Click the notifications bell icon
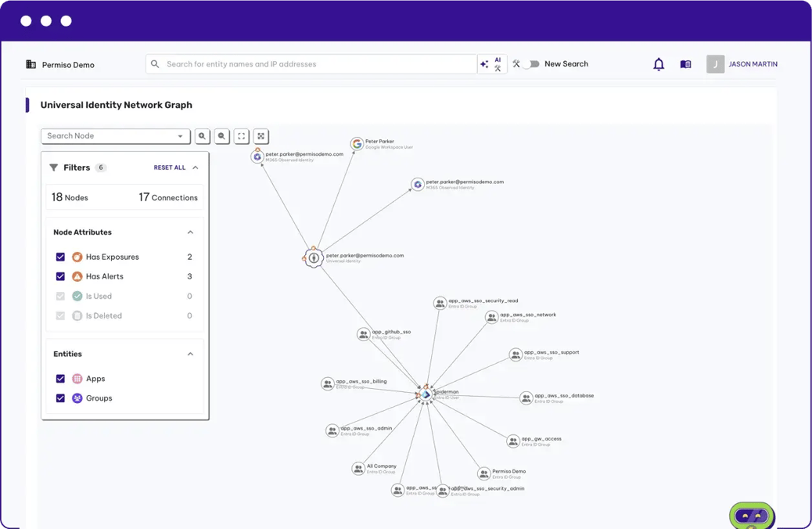Viewport: 812px width, 529px height. point(659,65)
